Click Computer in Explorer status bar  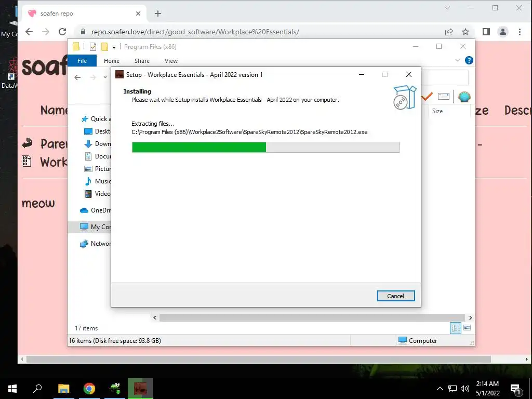click(x=418, y=341)
